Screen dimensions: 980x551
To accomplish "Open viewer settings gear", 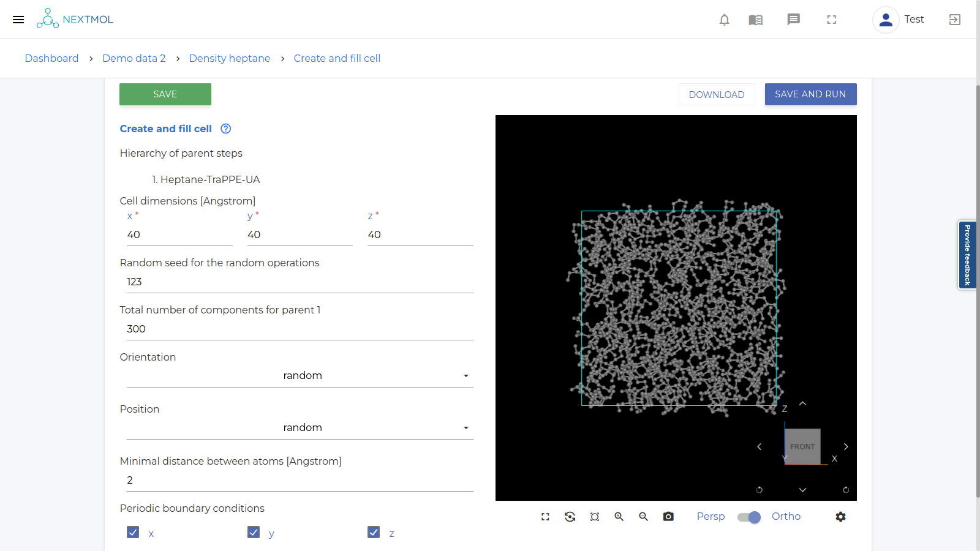I will (x=840, y=517).
